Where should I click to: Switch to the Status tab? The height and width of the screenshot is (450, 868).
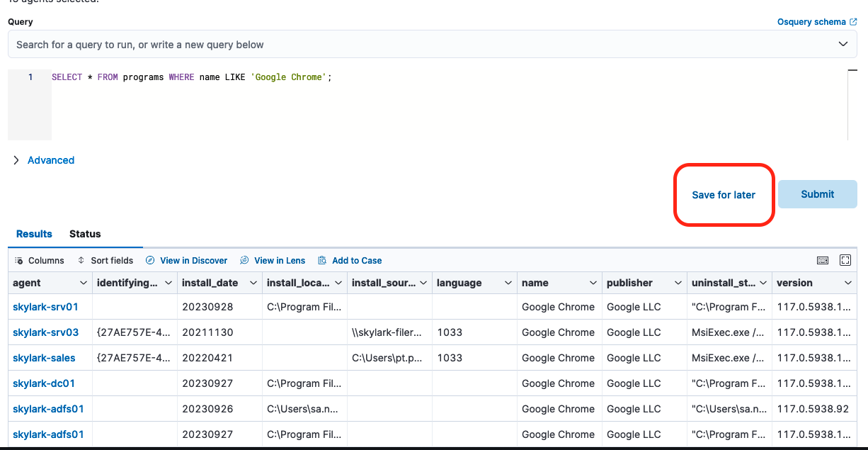click(x=85, y=234)
